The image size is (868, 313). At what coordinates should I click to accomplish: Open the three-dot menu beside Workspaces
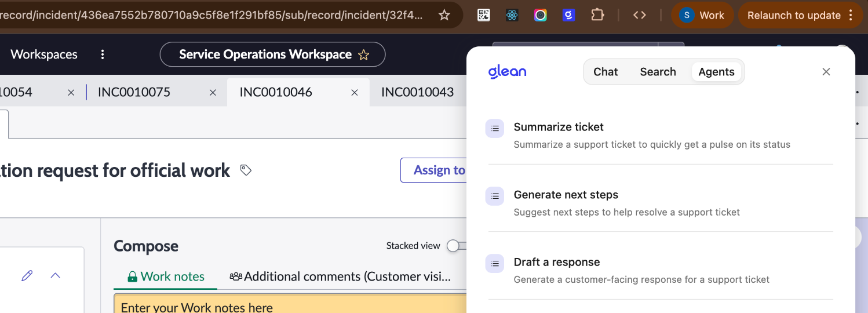[x=103, y=54]
